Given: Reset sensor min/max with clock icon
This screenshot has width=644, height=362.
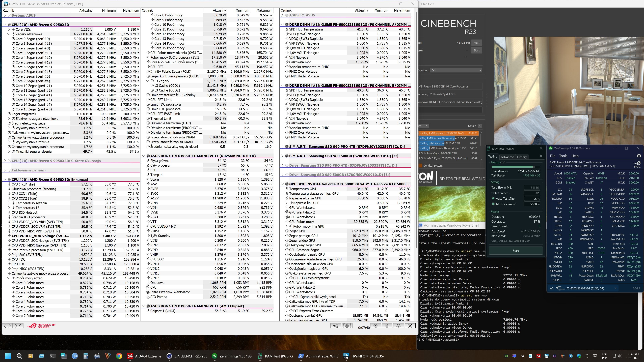Looking at the screenshot, I should (x=375, y=326).
